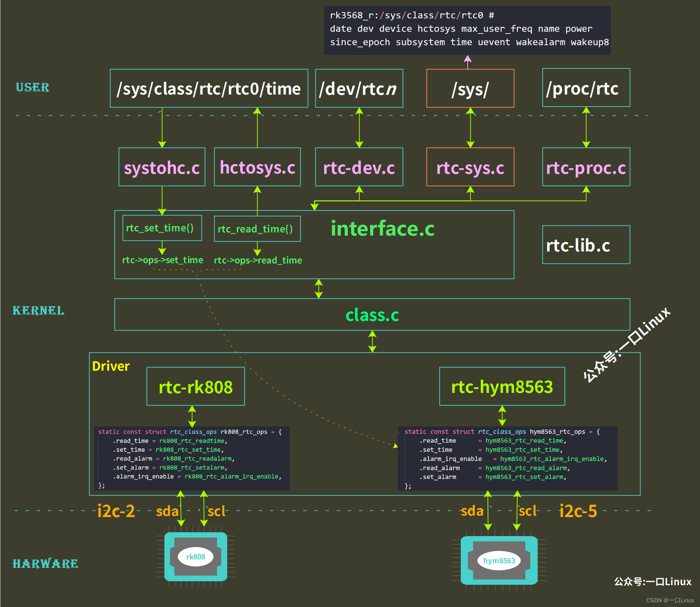Click the rtc-hym8563 driver box
This screenshot has width=700, height=607.
tap(502, 386)
